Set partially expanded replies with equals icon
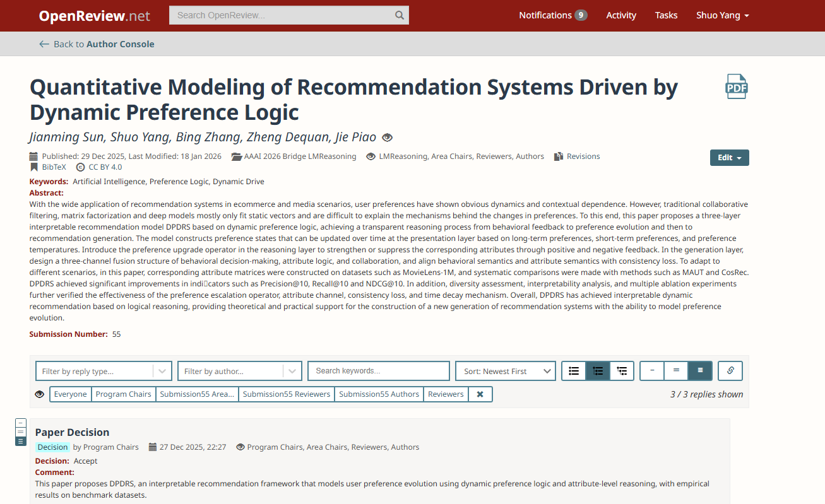 pyautogui.click(x=676, y=371)
